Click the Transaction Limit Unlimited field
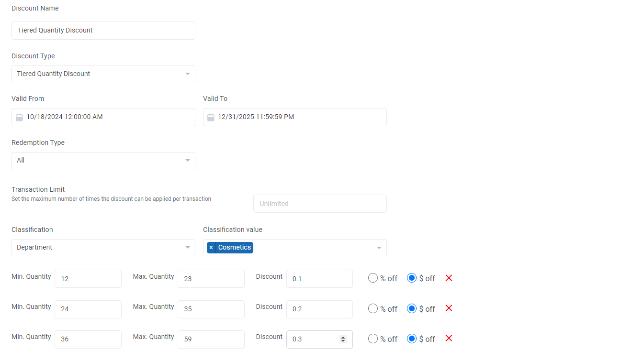Viewport: 644px width, 350px height. click(x=319, y=204)
